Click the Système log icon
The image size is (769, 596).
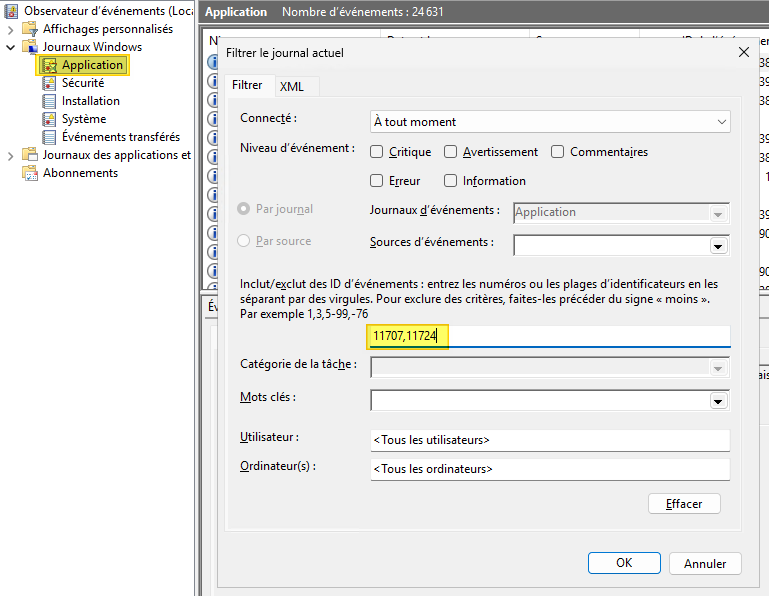click(x=49, y=119)
